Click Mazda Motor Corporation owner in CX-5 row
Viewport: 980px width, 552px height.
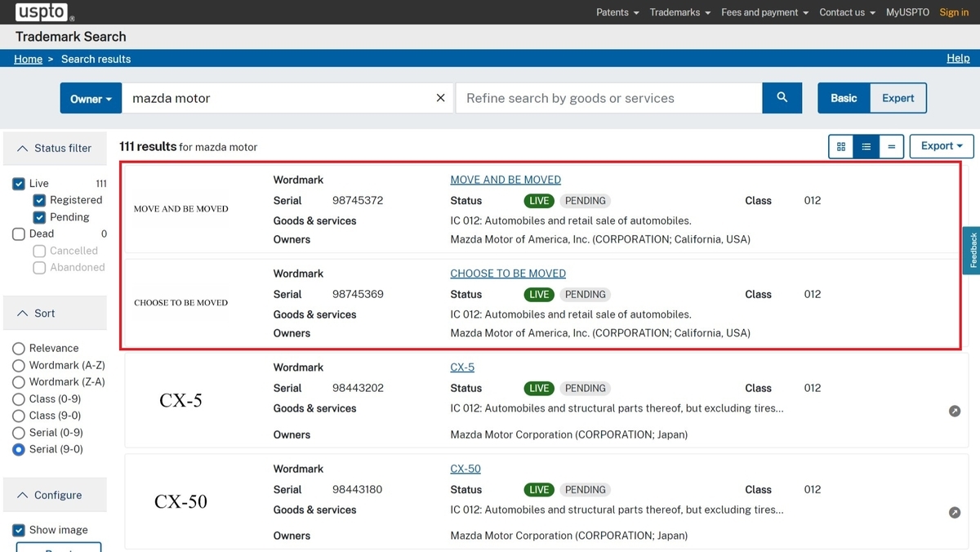pyautogui.click(x=569, y=434)
